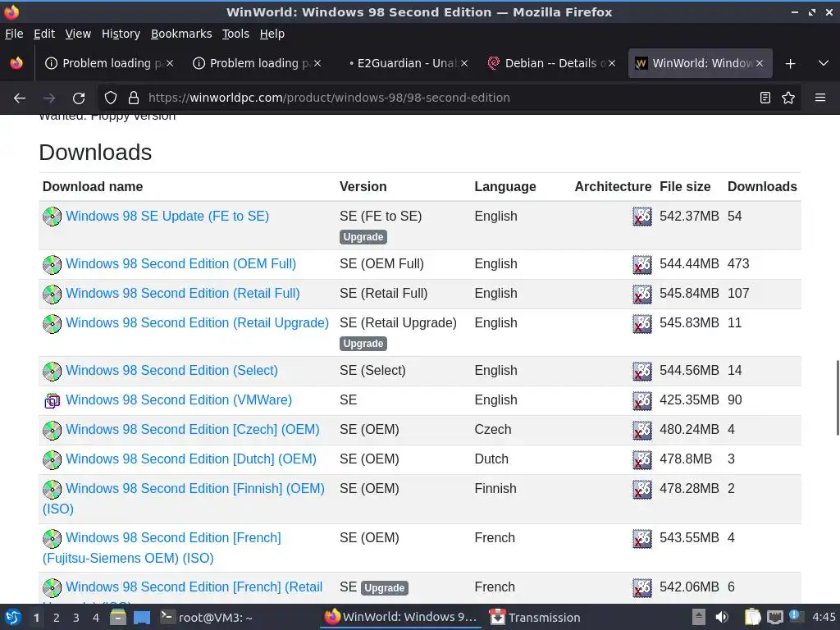
Task: Switch to workspace 4 in taskbar
Action: pos(96,618)
